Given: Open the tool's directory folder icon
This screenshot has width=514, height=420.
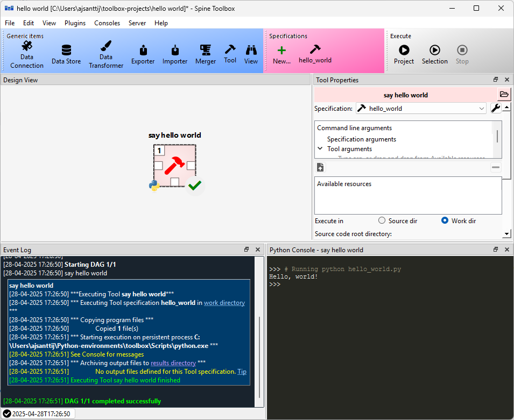Looking at the screenshot, I should coord(504,95).
